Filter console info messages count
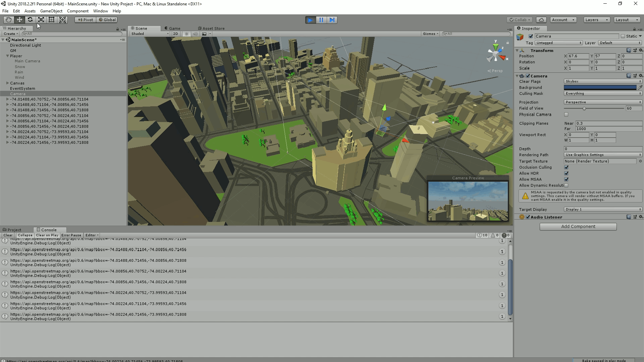The image size is (644, 362). tap(482, 235)
